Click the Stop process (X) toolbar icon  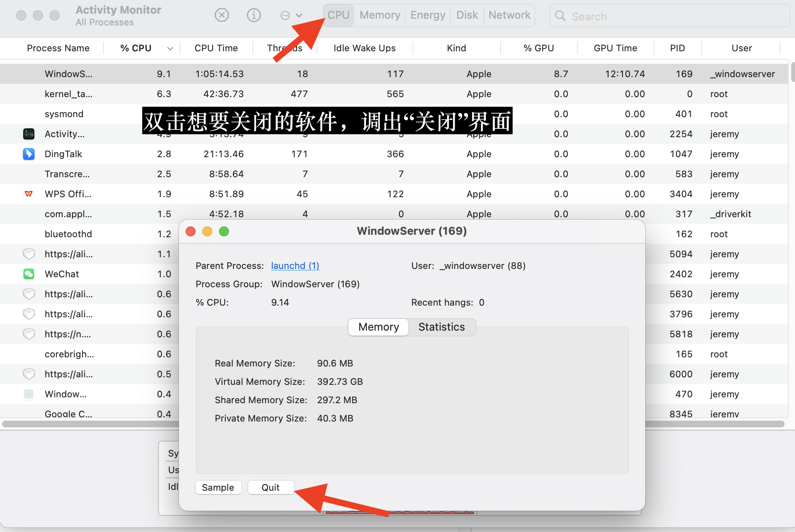coord(221,15)
